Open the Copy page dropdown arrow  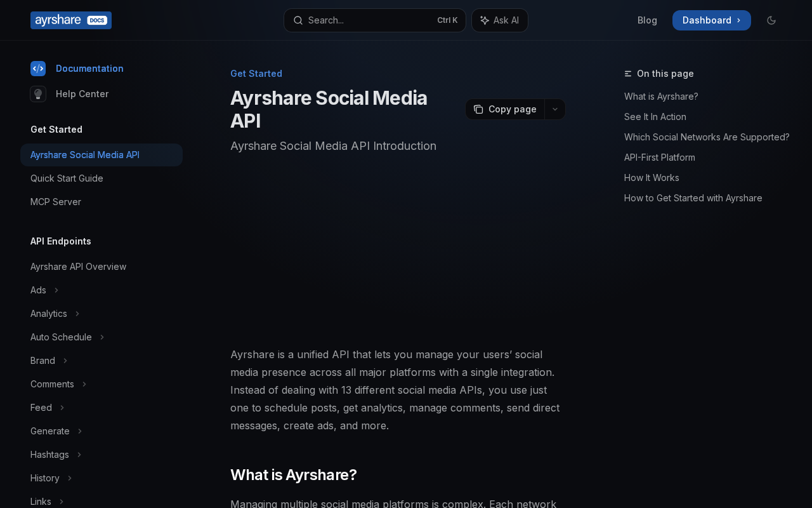[555, 109]
